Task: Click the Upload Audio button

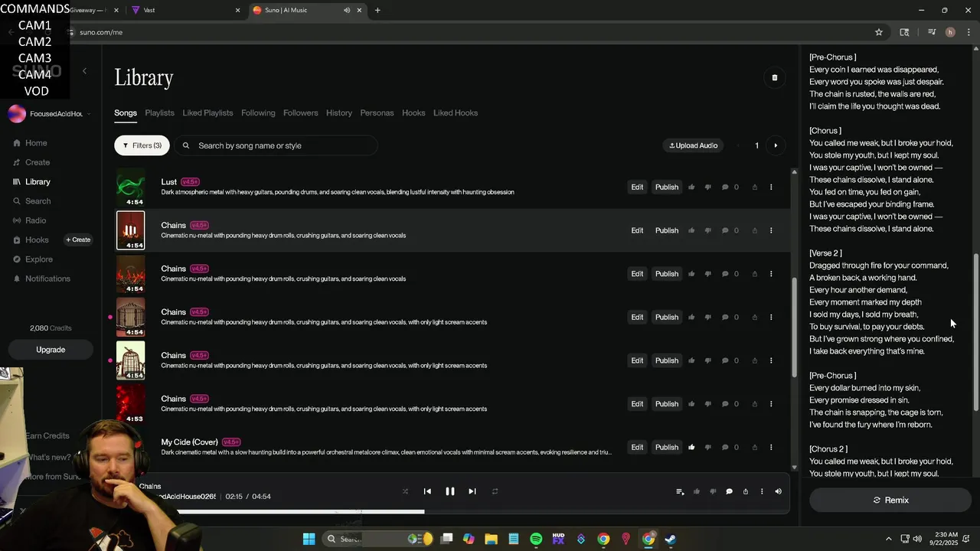Action: tap(694, 145)
